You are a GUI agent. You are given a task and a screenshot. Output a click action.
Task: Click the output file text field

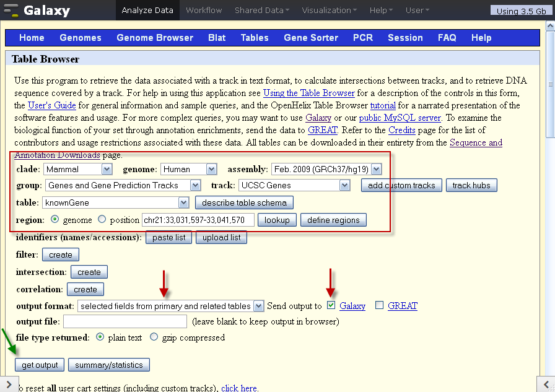click(x=125, y=321)
